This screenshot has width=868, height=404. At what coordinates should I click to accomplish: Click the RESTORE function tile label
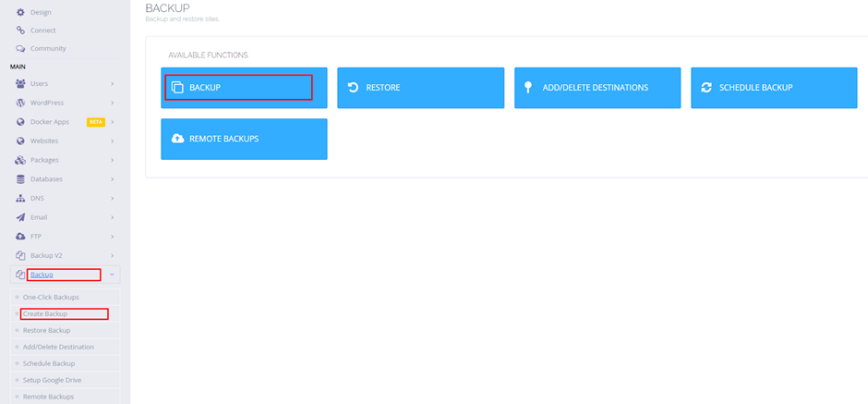pyautogui.click(x=383, y=88)
